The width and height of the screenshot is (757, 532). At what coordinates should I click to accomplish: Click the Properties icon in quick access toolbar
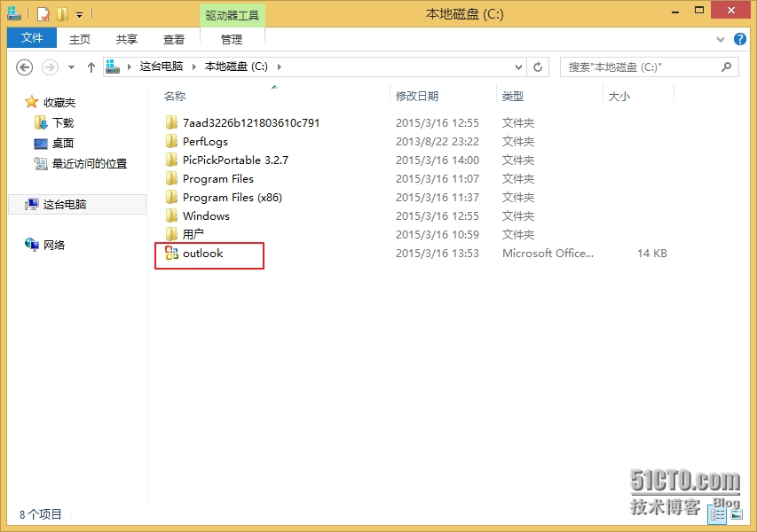click(x=43, y=14)
